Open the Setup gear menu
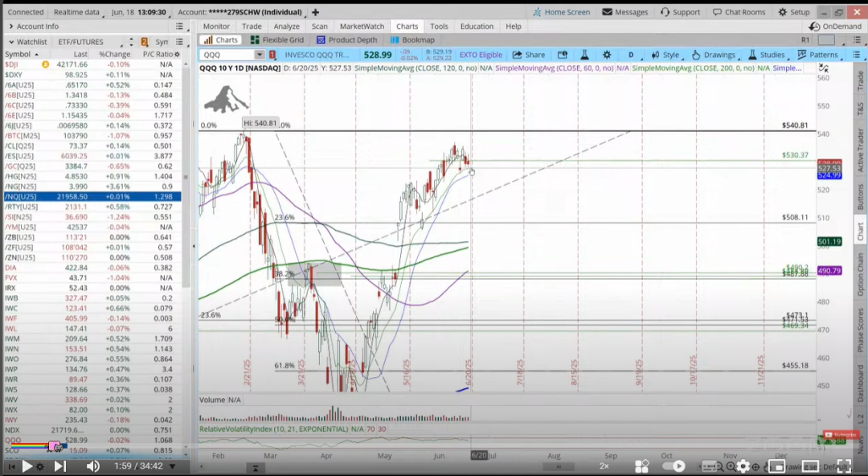868x476 pixels. (794, 11)
